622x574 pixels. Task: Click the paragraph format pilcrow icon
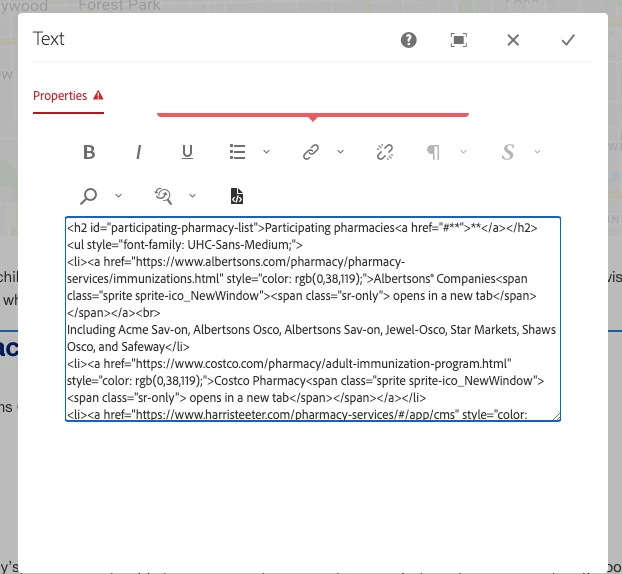click(x=433, y=152)
